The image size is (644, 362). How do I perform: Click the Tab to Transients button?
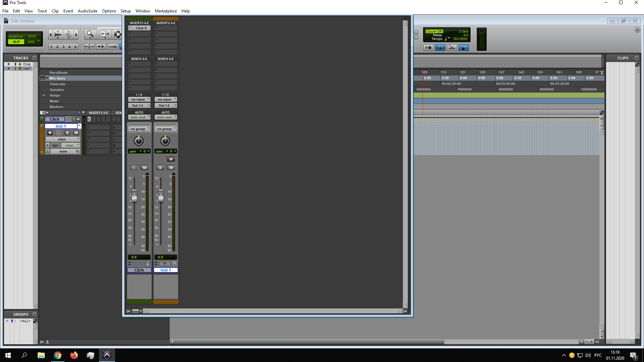(101, 47)
